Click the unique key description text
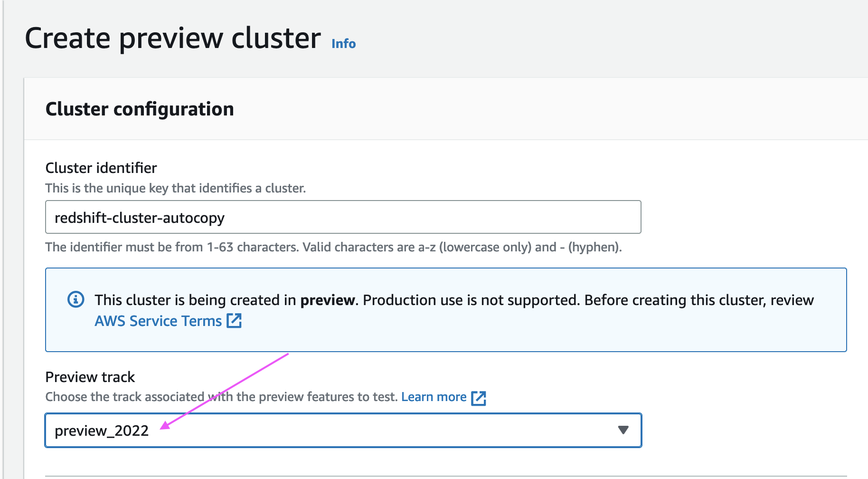This screenshot has width=868, height=479. pos(175,188)
